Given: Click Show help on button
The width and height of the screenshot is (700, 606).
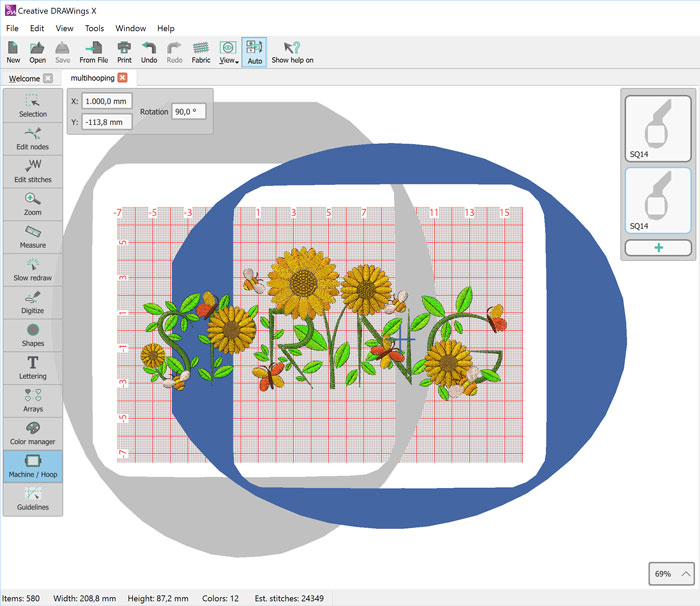Looking at the screenshot, I should [292, 52].
